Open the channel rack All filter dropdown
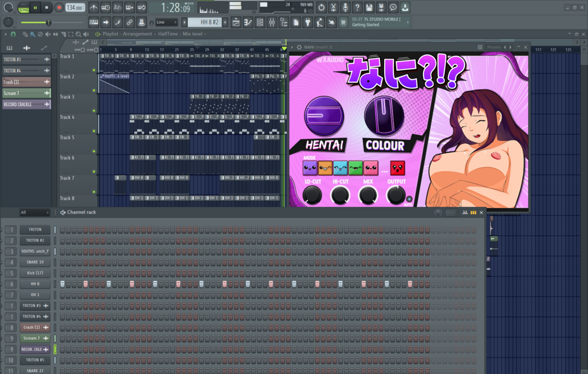588x374 pixels. [35, 212]
